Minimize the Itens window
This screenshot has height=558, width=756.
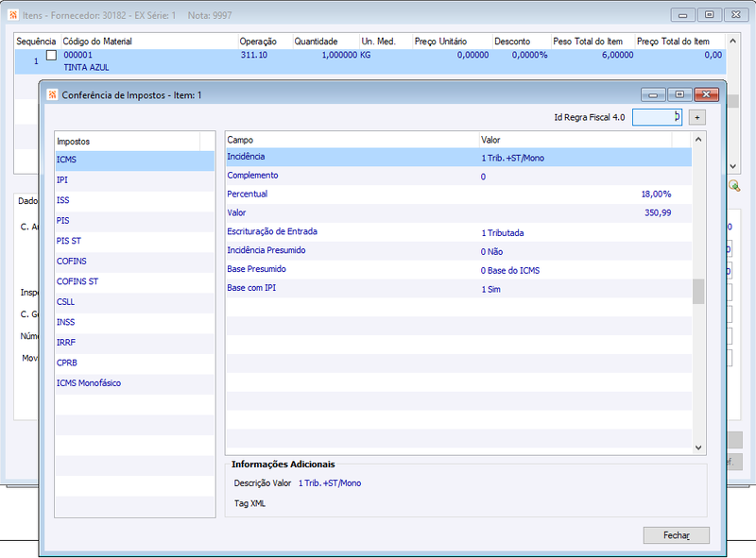pos(682,15)
